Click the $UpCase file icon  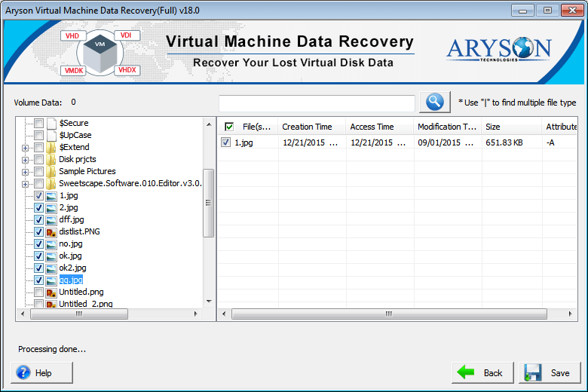tap(52, 135)
